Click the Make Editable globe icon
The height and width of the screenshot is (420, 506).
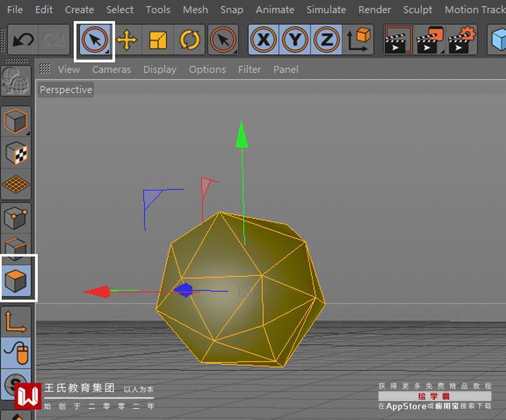[15, 81]
